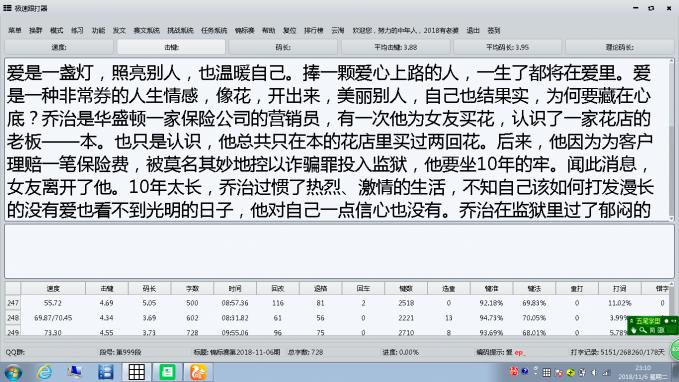Open the orange browser icon in taskbar

(198, 372)
